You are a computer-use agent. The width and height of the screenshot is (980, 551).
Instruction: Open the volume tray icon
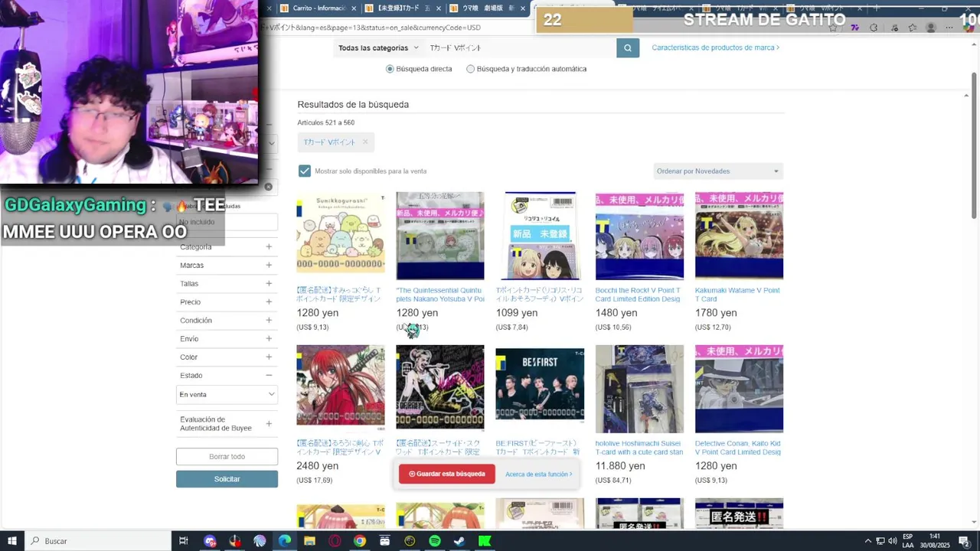point(893,541)
